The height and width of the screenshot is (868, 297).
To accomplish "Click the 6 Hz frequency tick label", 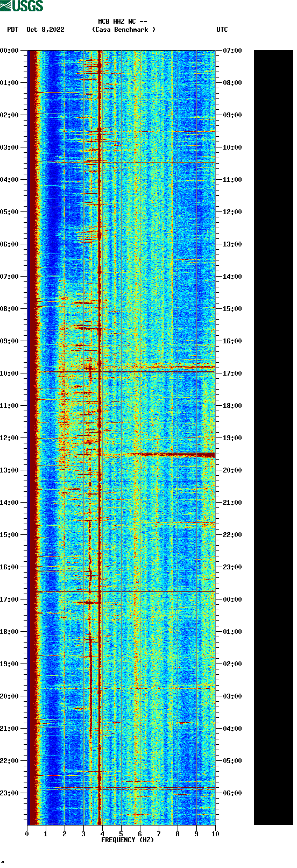I will (140, 834).
